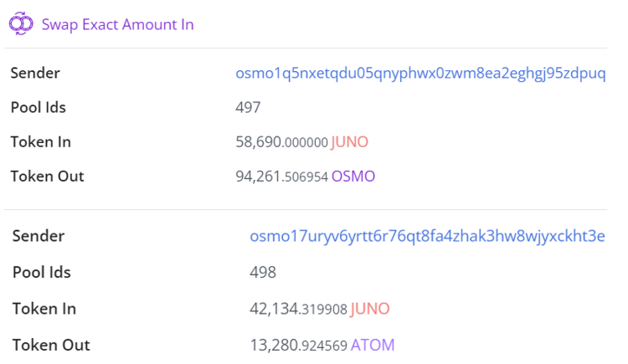Click the 94,261.506954 token out amount
Screen dimensions: 628x364
(281, 177)
